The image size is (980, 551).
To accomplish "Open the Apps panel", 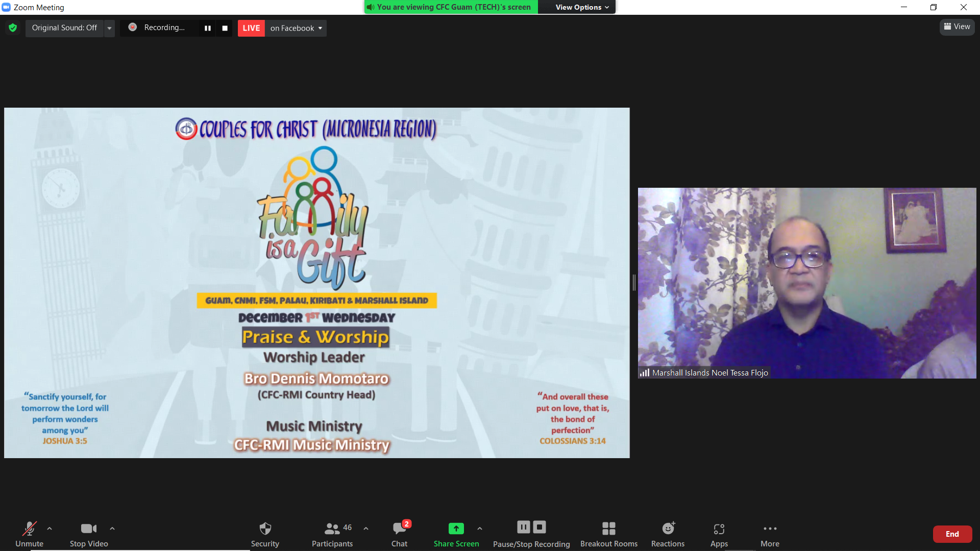I will point(719,534).
